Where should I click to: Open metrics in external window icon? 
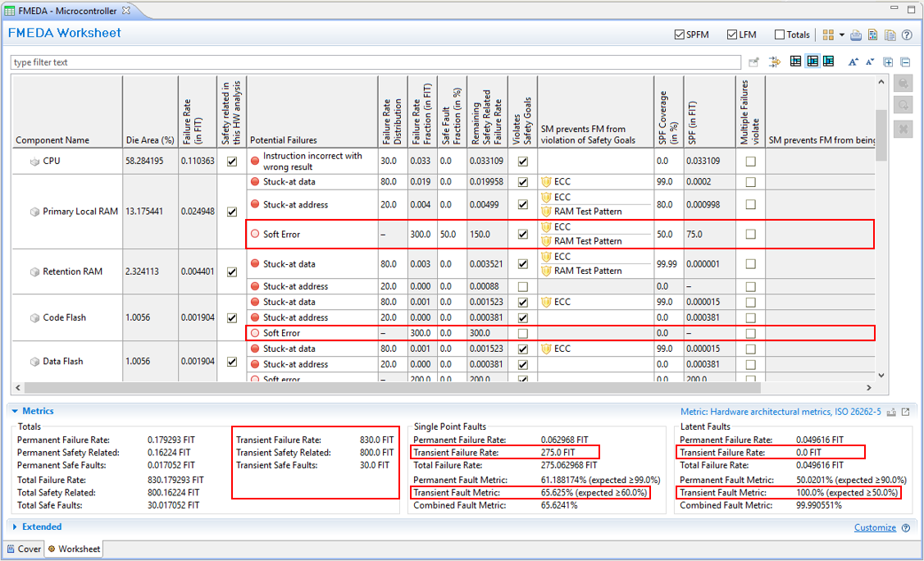point(905,412)
